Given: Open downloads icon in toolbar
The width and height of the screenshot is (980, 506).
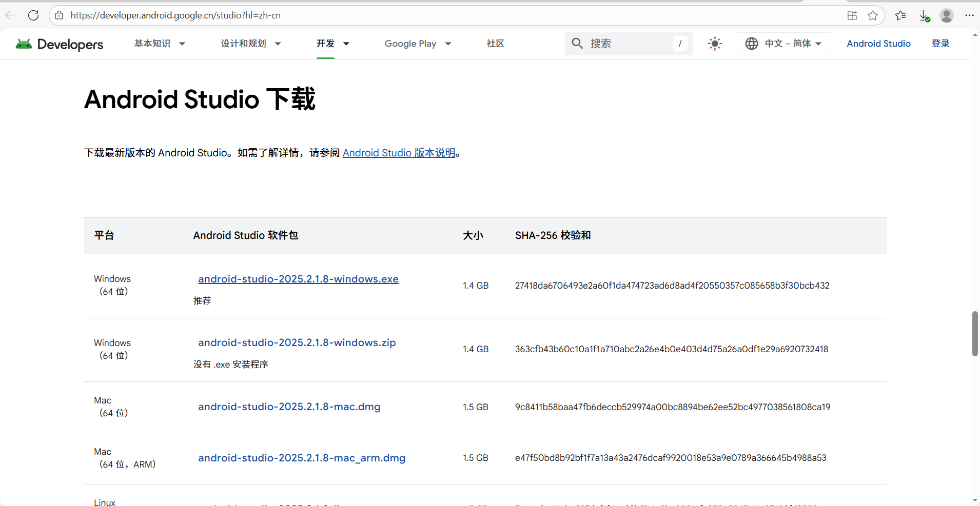Looking at the screenshot, I should coord(924,16).
